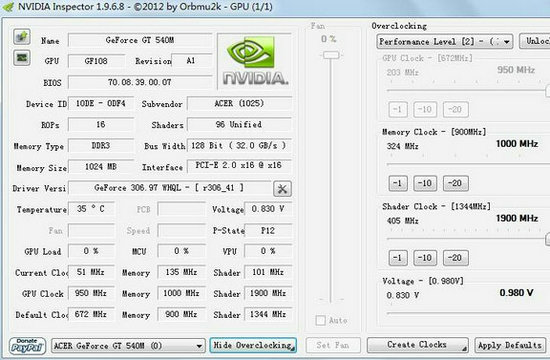Click Hide Overclocking button
Image resolution: width=550 pixels, height=360 pixels.
click(253, 346)
